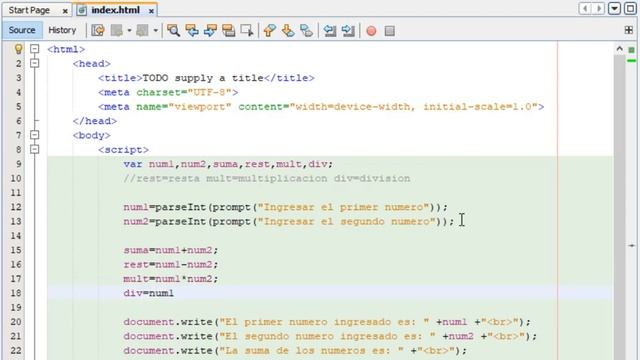Image resolution: width=640 pixels, height=360 pixels.
Task: Click "Ingresar el segundo numero" string
Action: (346, 221)
